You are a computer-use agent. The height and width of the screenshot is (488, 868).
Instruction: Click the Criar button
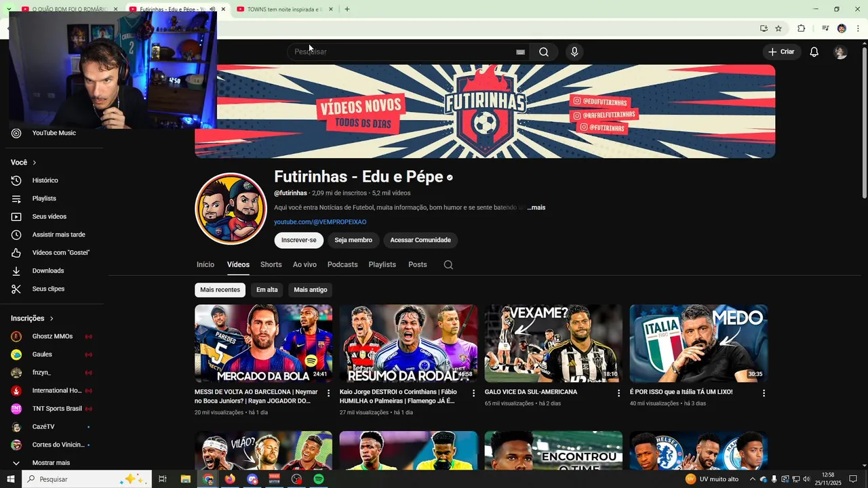[x=781, y=52]
